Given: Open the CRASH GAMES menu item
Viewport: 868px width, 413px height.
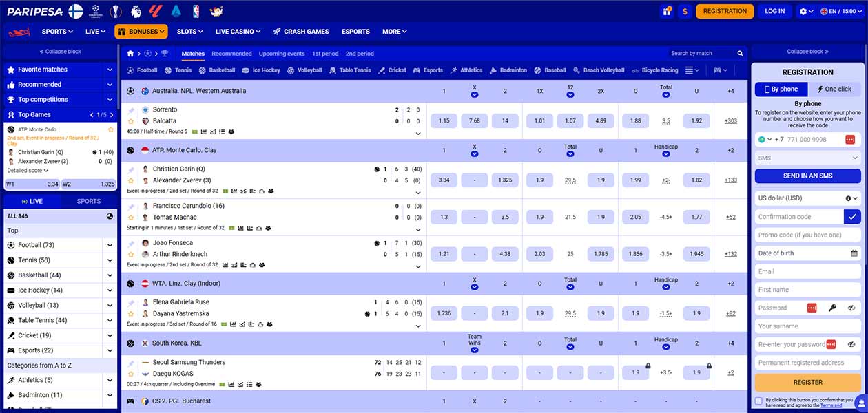Looking at the screenshot, I should pos(300,32).
